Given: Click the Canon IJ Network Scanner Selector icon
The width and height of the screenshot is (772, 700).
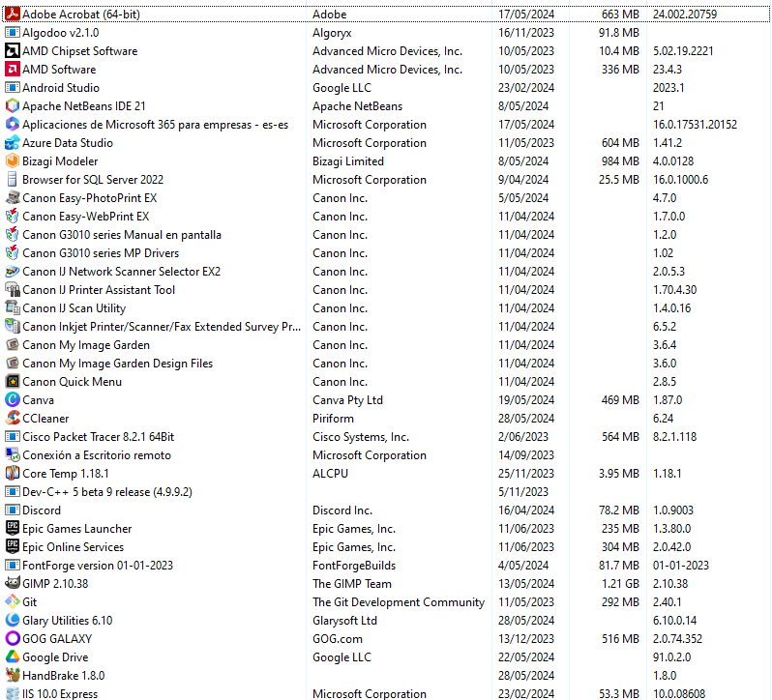Looking at the screenshot, I should (x=13, y=271).
